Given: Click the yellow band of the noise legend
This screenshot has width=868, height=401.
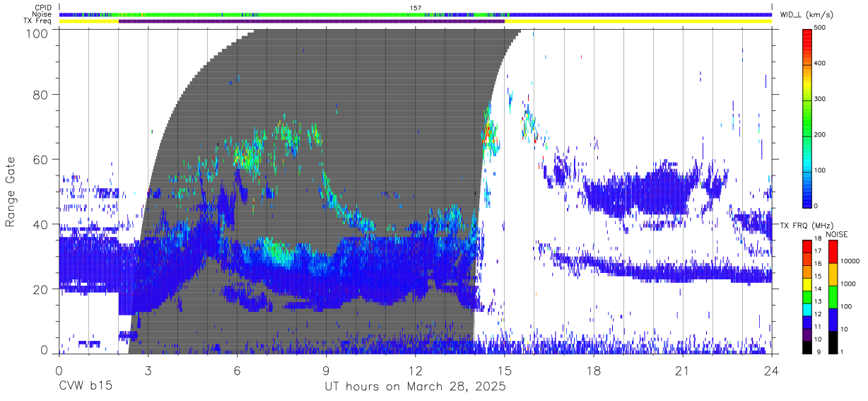Looking at the screenshot, I should (x=832, y=273).
